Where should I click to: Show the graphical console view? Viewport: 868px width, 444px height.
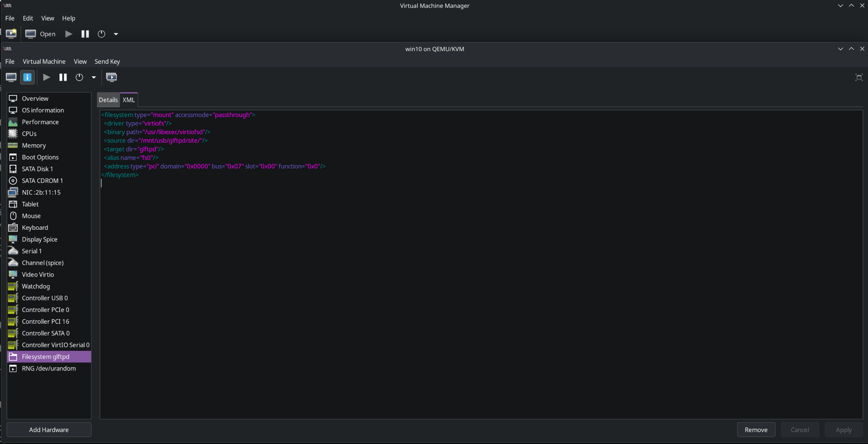pos(11,77)
